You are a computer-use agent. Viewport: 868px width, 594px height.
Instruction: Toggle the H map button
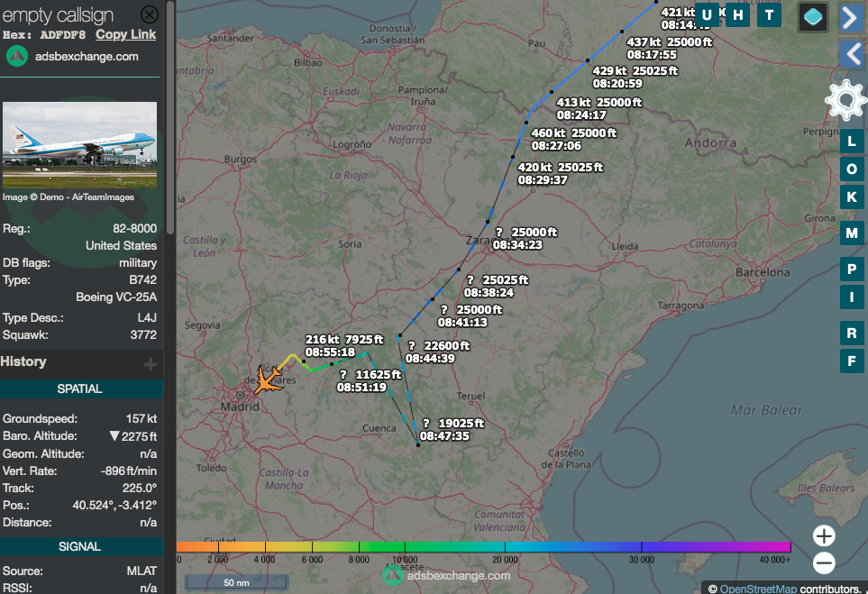tap(738, 15)
